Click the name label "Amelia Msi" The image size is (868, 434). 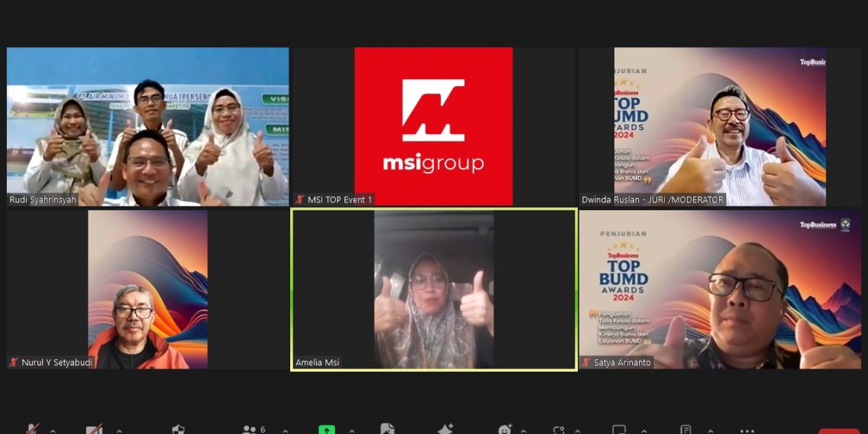click(318, 362)
